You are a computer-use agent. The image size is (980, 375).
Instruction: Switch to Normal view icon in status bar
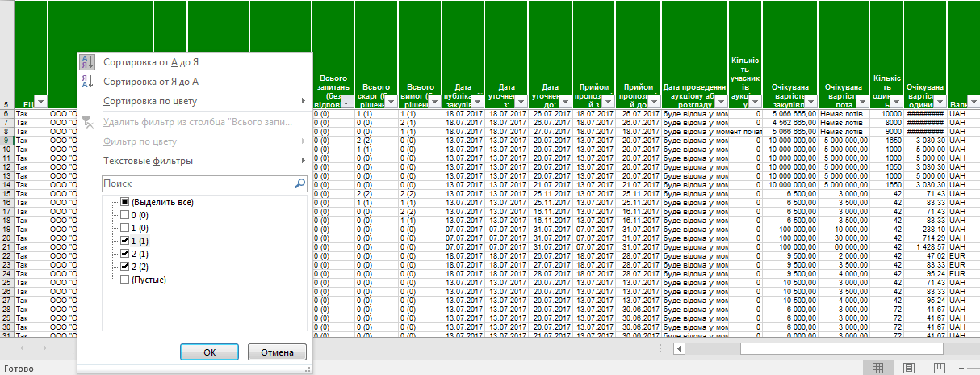click(877, 368)
